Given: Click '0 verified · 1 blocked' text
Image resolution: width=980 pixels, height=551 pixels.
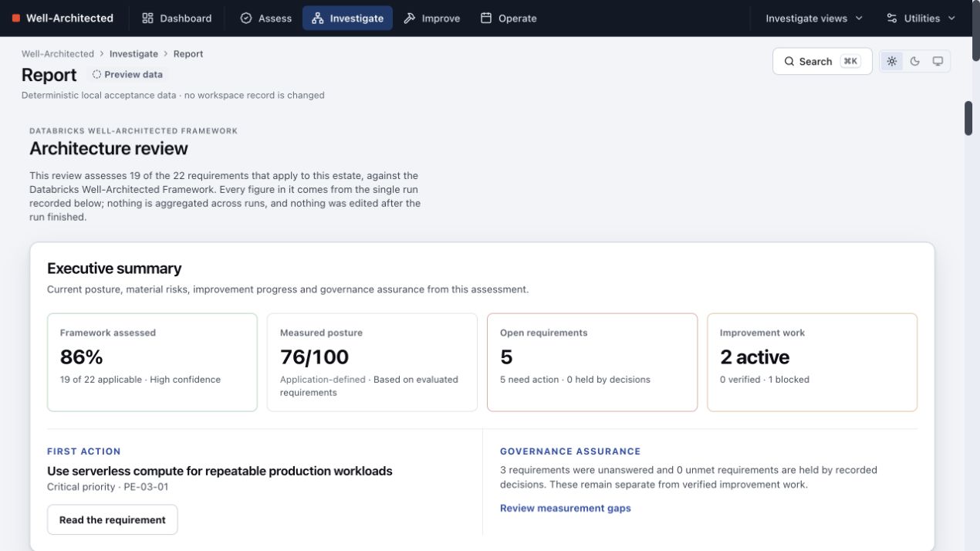Looking at the screenshot, I should pos(765,380).
